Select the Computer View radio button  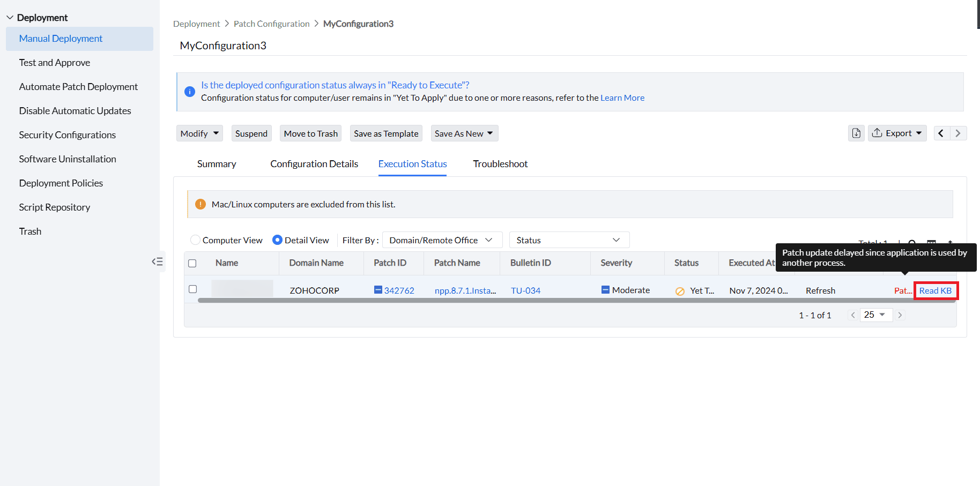[196, 240]
